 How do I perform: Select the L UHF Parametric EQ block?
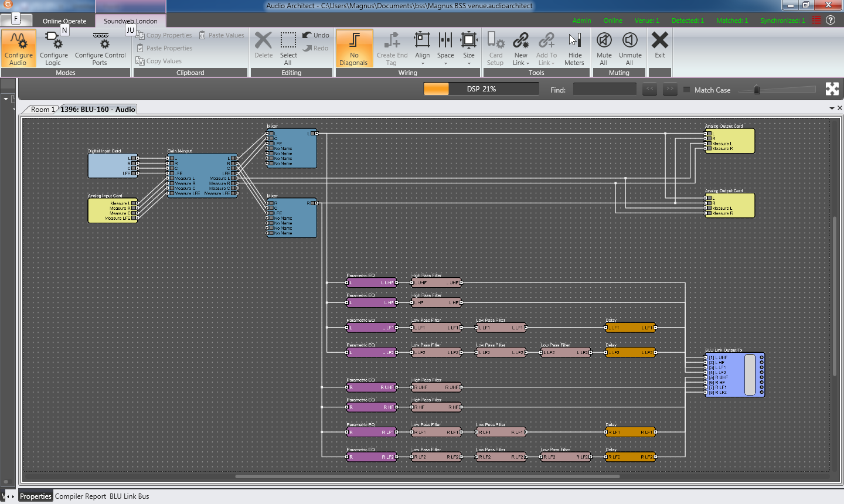(x=372, y=282)
